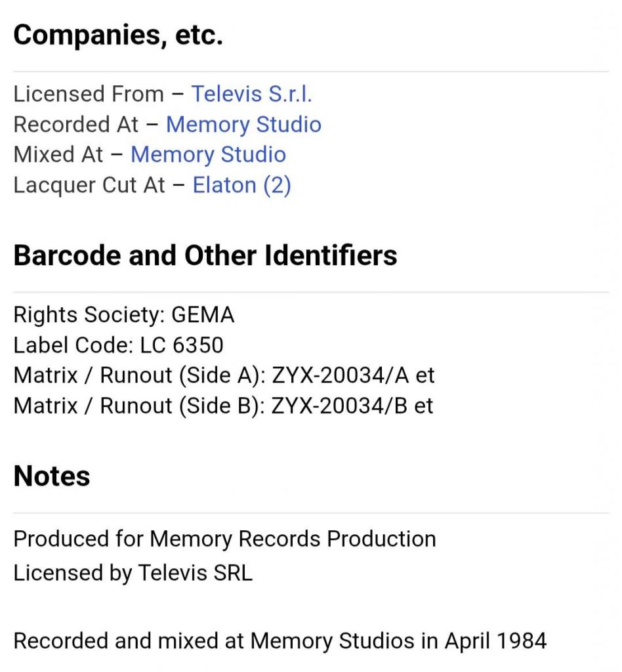Image resolution: width=622 pixels, height=672 pixels.
Task: Click the Matrix / Runout (Side B) label
Action: pyautogui.click(x=139, y=406)
